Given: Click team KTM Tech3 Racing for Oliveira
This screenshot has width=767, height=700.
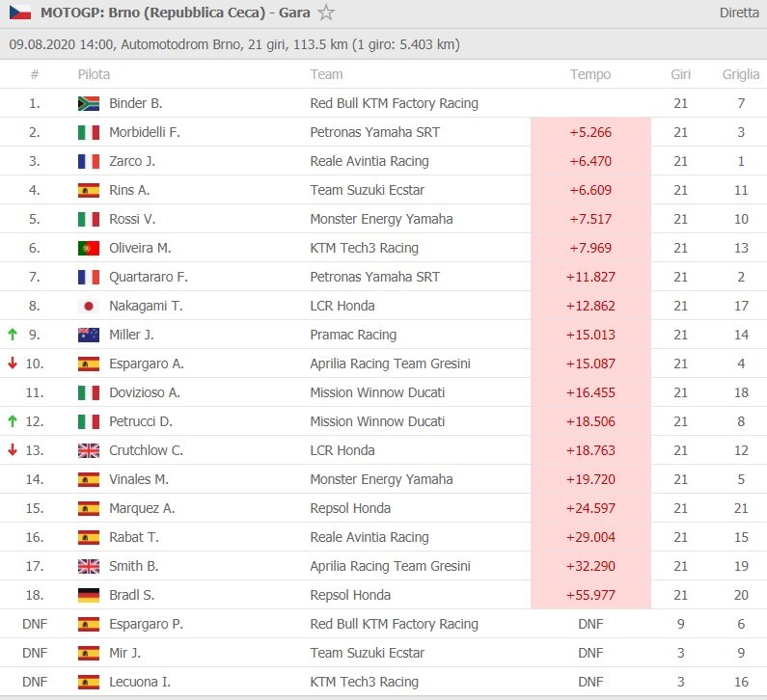Looking at the screenshot, I should click(365, 249).
